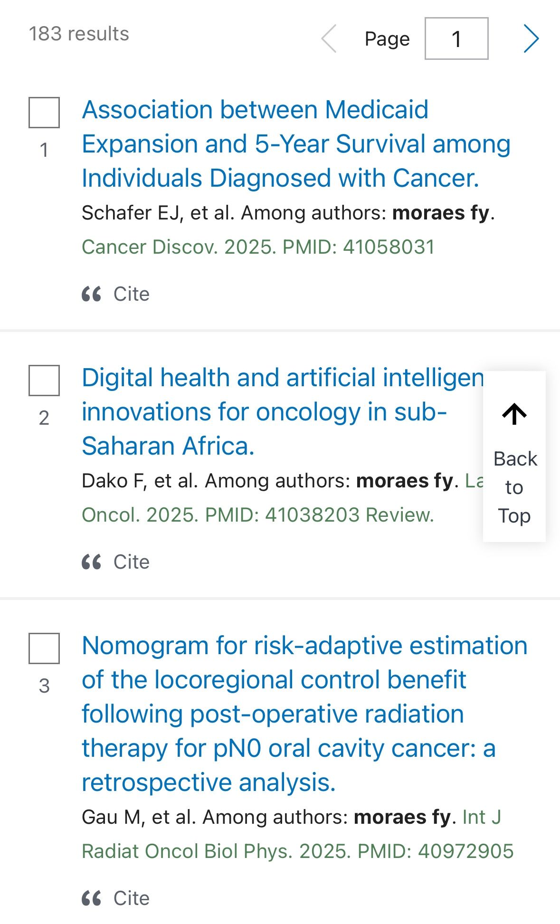
Task: Click the page number input box
Action: click(456, 38)
